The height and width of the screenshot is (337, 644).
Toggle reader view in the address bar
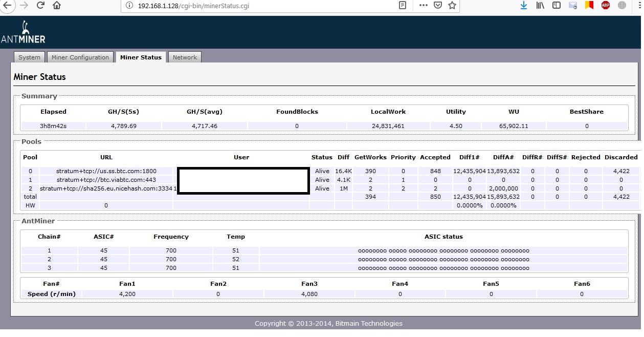coord(403,5)
